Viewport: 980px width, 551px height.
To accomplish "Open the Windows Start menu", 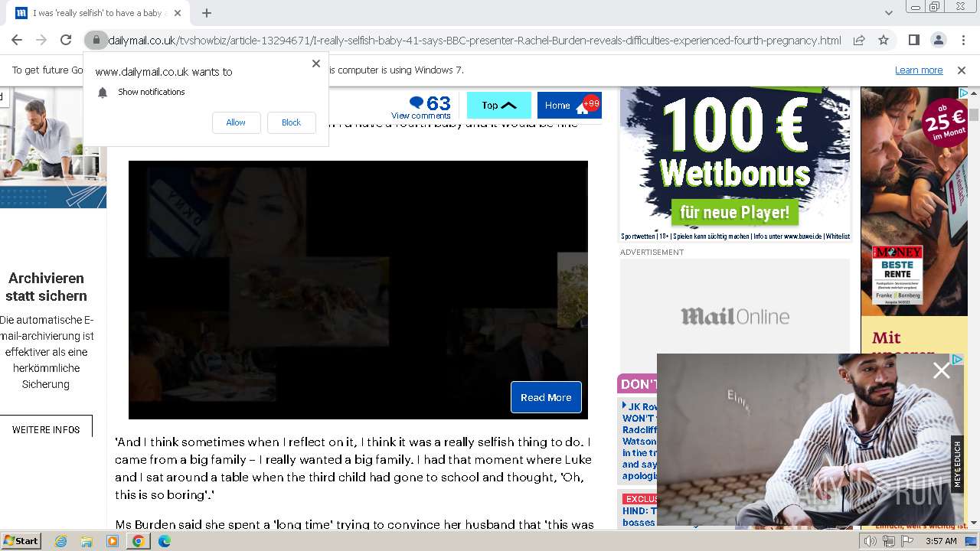I will (x=21, y=540).
